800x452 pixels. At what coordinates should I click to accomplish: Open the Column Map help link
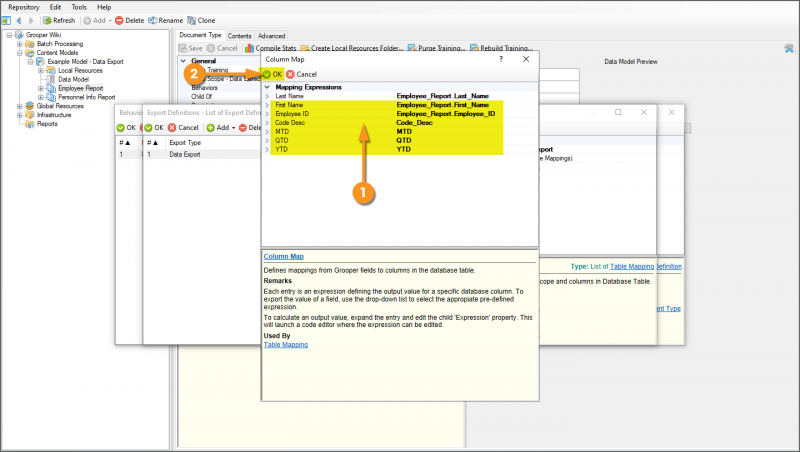(284, 257)
